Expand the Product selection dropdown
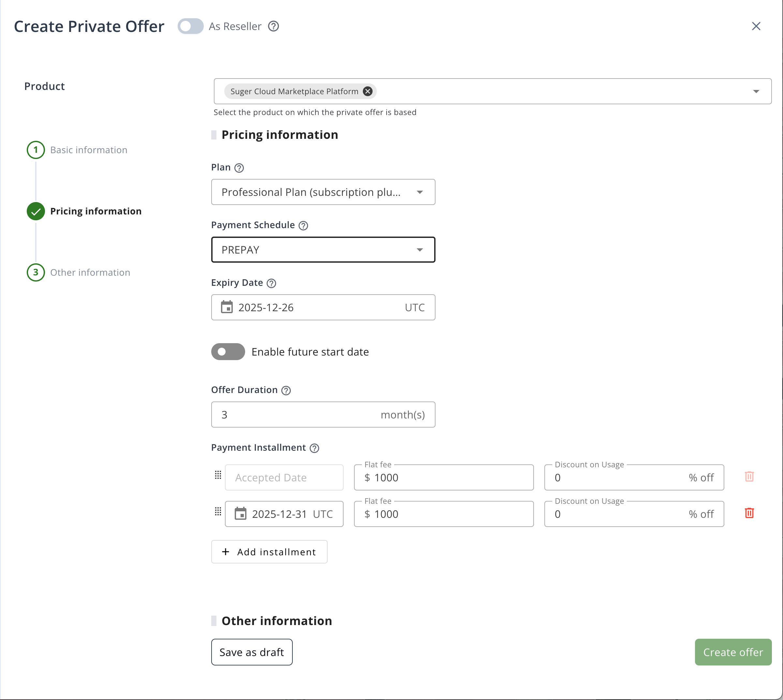Screen dimensions: 783x700 pyautogui.click(x=756, y=91)
